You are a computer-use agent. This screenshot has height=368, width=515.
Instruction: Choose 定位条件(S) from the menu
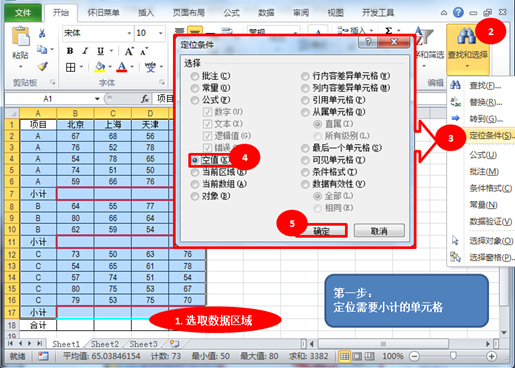click(481, 135)
